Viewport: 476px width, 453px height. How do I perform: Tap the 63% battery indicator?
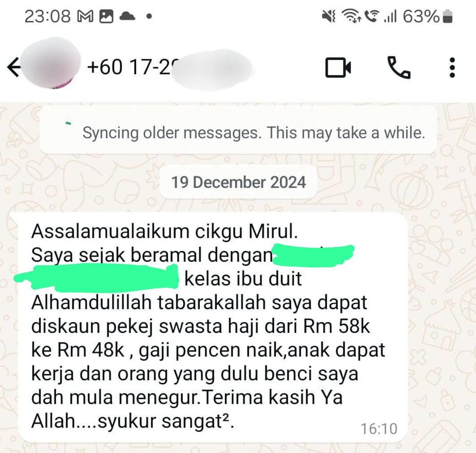point(428,16)
